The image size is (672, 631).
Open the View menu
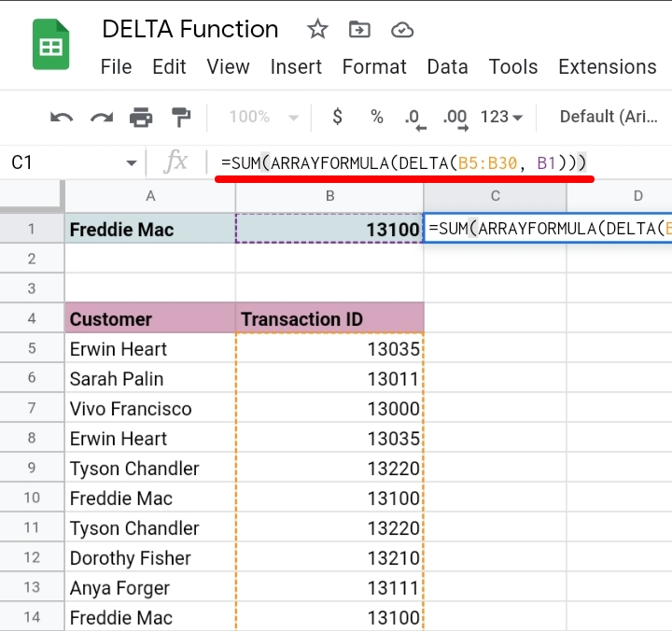point(228,67)
